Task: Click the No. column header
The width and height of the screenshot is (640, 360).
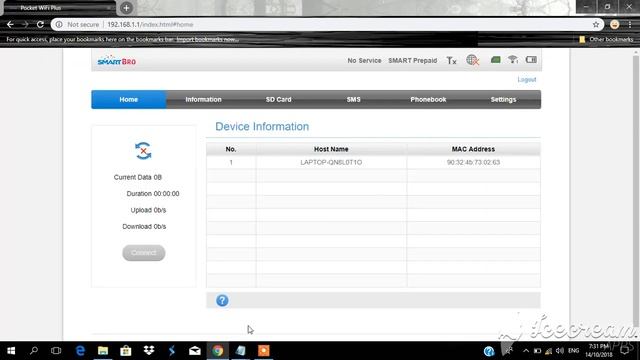Action: [231, 149]
